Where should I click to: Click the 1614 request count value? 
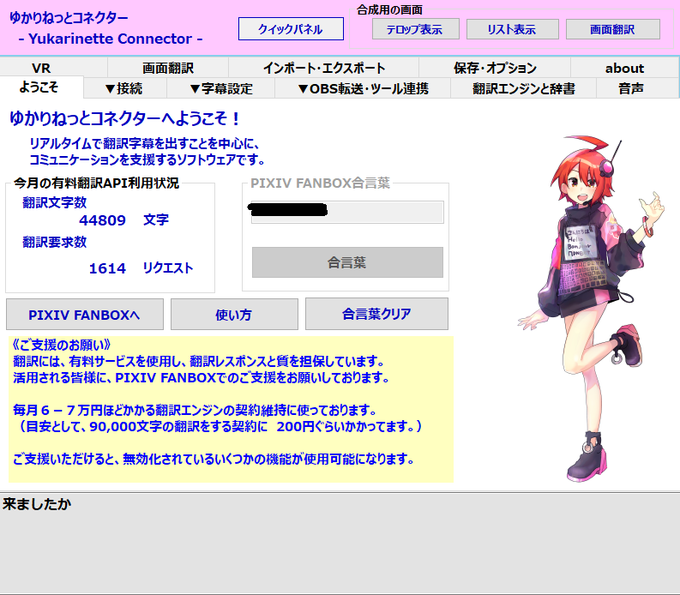point(107,268)
